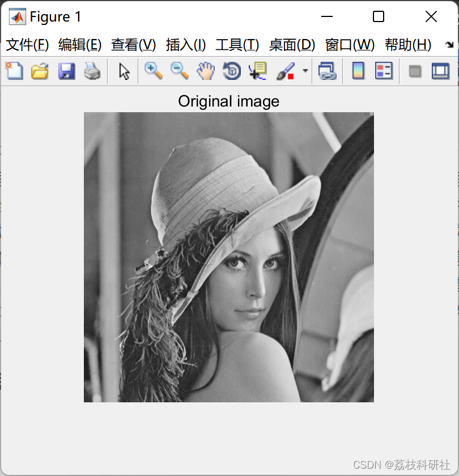Click the Link Plot icon
Image resolution: width=459 pixels, height=476 pixels.
point(328,71)
